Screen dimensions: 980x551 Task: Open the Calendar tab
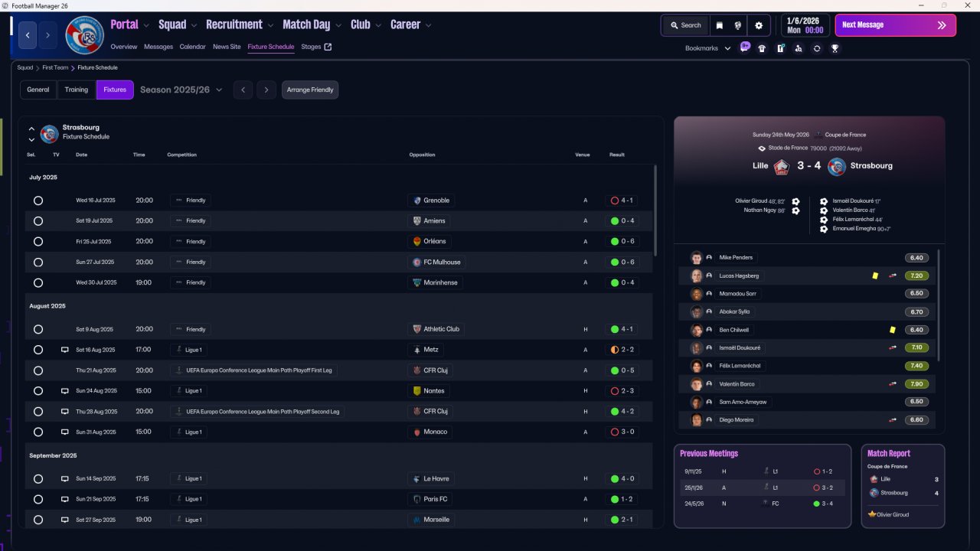(x=193, y=47)
